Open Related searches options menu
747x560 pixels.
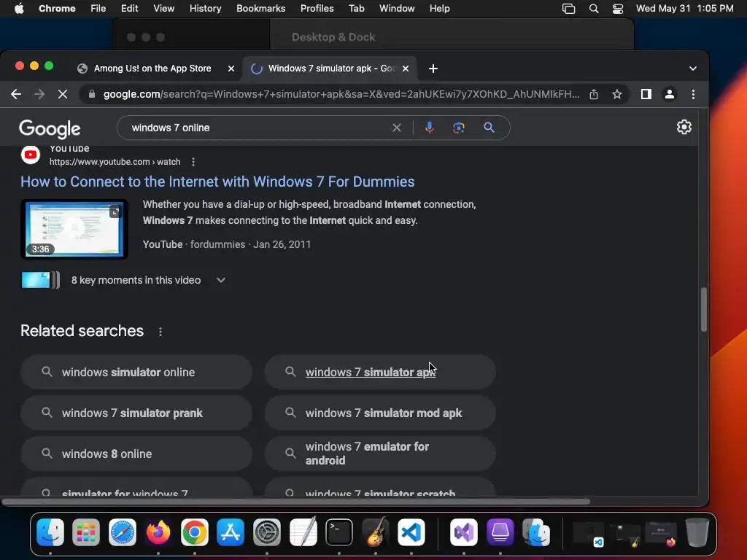(x=160, y=332)
